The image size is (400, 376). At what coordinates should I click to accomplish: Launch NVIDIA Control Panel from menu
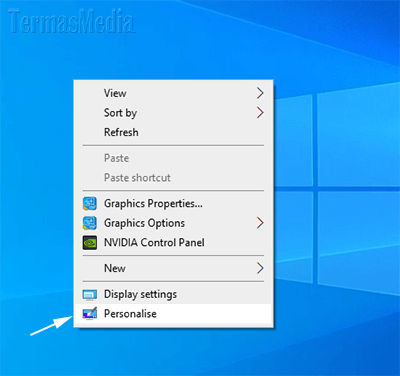click(173, 243)
